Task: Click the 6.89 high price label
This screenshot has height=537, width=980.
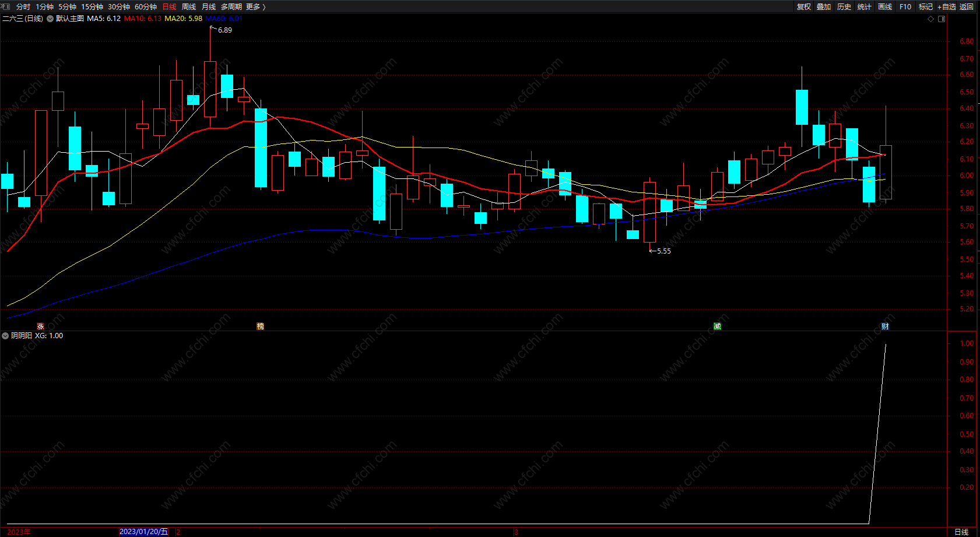Action: (x=225, y=30)
